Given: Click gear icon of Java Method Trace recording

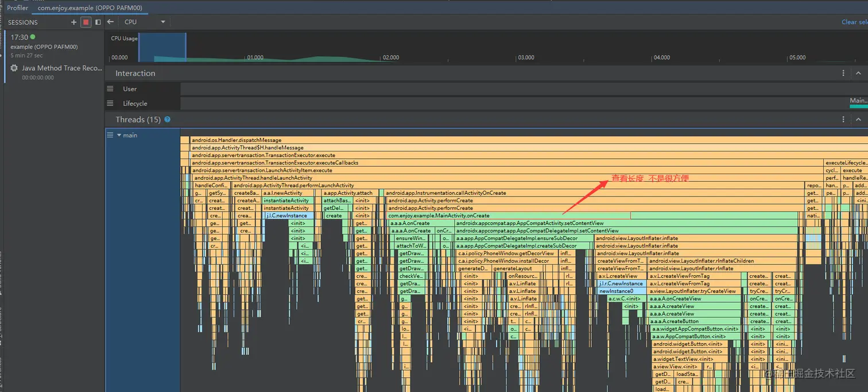Looking at the screenshot, I should (x=14, y=68).
